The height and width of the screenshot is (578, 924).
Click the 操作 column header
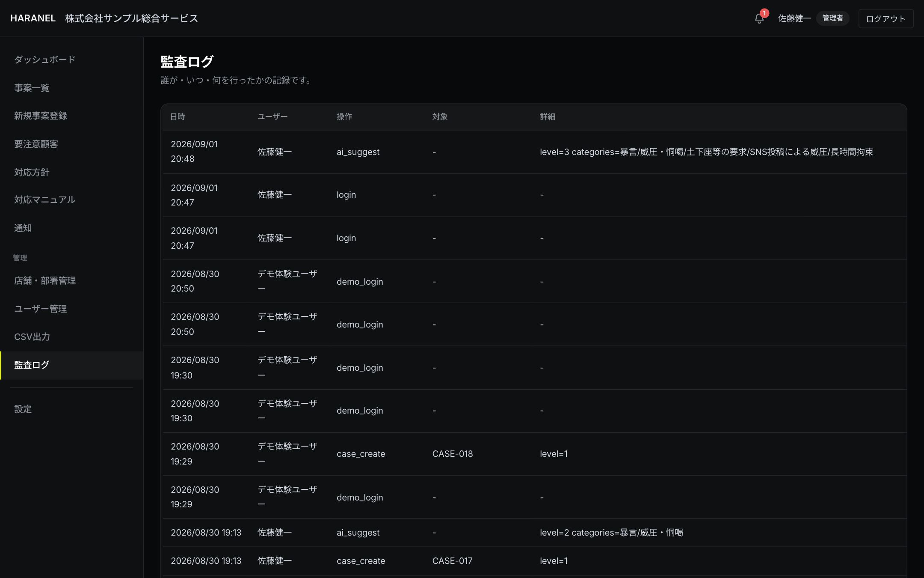point(344,116)
